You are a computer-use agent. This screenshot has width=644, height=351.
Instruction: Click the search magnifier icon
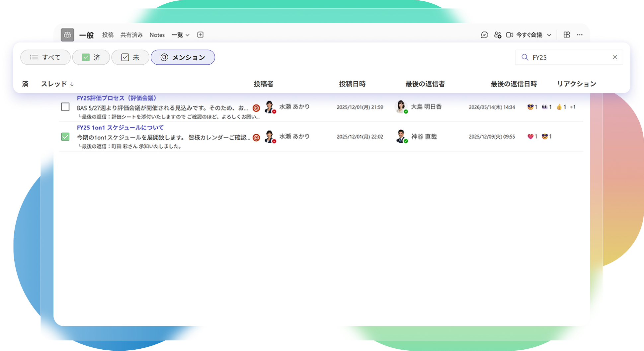coord(525,57)
